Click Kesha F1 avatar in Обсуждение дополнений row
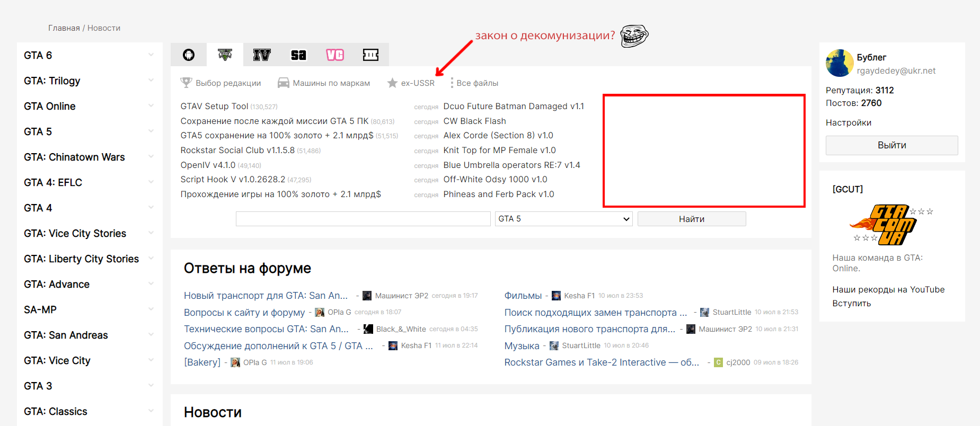The image size is (980, 426). pos(393,345)
